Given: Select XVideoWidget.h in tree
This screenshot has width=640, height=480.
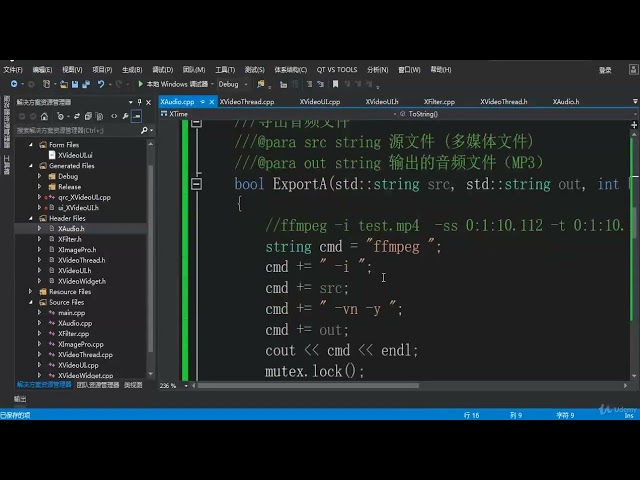Looking at the screenshot, I should (x=82, y=281).
